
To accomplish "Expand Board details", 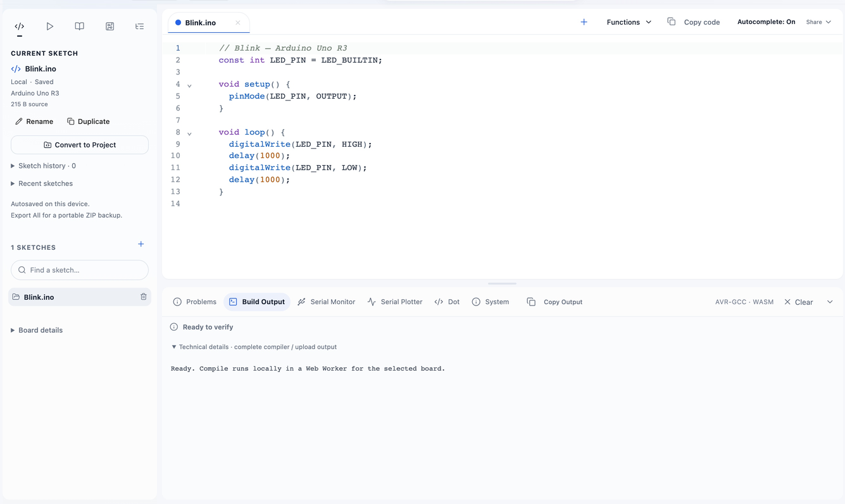I will (37, 330).
